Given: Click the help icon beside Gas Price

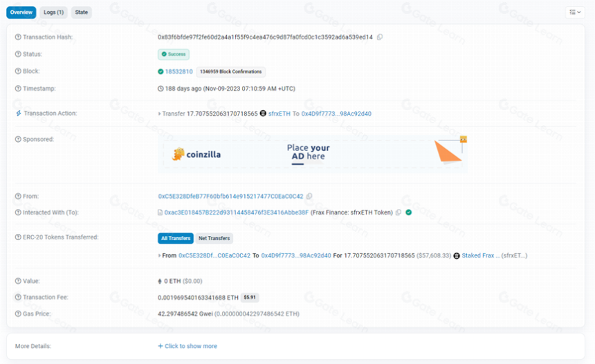Looking at the screenshot, I should pos(18,314).
